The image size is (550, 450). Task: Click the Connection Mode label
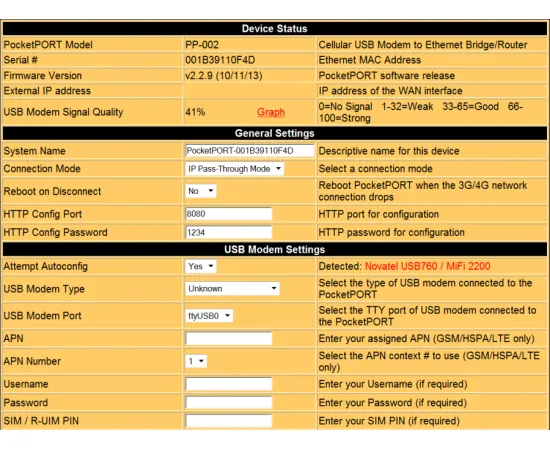(x=42, y=169)
